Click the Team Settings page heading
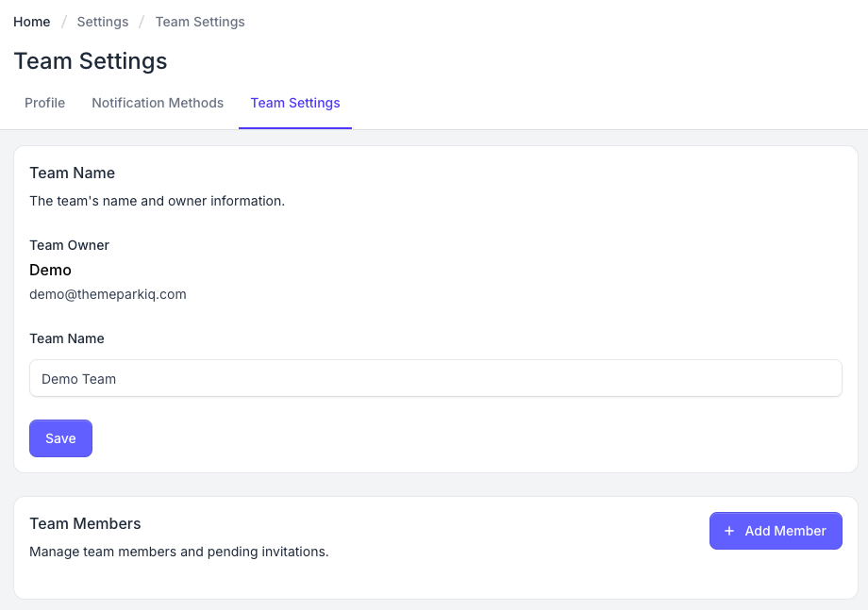This screenshot has width=868, height=610. (91, 61)
